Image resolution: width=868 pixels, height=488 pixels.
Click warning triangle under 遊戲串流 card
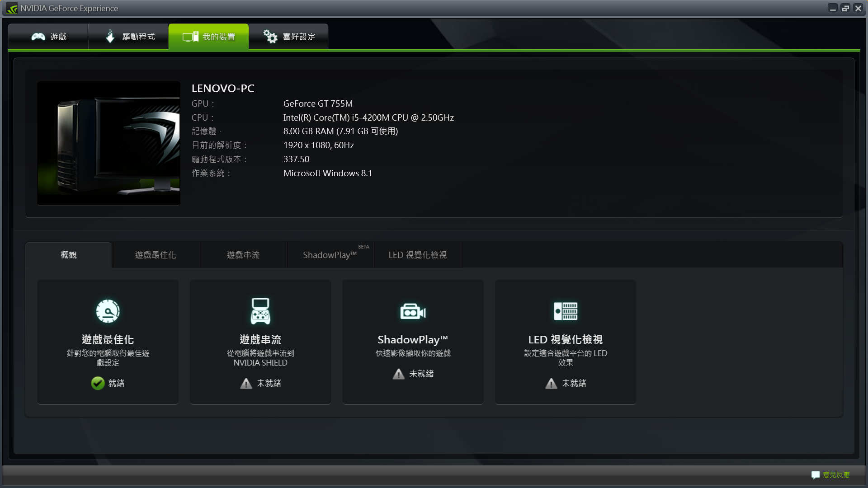click(246, 384)
